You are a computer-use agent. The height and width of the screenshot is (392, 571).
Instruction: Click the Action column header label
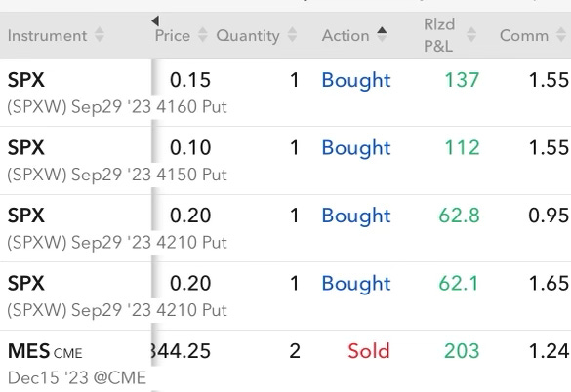coord(346,36)
